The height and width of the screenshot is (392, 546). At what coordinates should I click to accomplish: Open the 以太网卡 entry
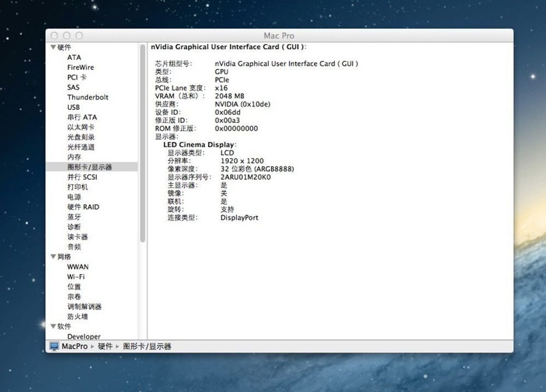point(81,127)
